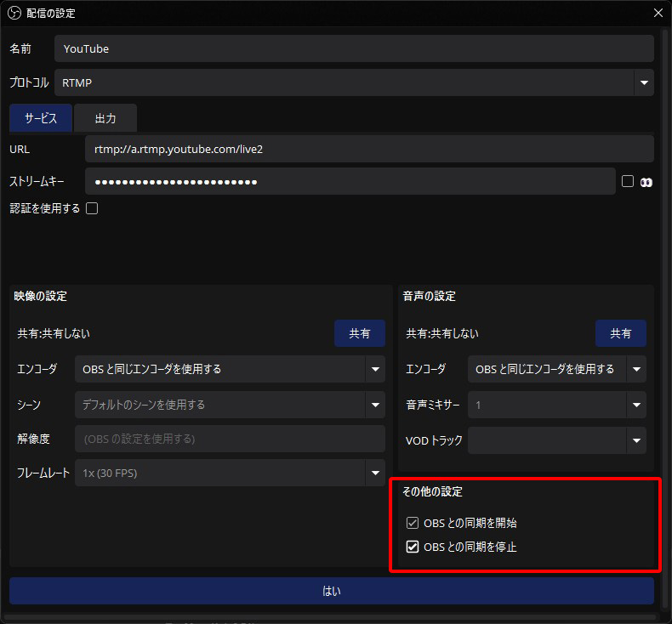Click the 映像の設定 heading
This screenshot has width=672, height=624.
[x=40, y=296]
